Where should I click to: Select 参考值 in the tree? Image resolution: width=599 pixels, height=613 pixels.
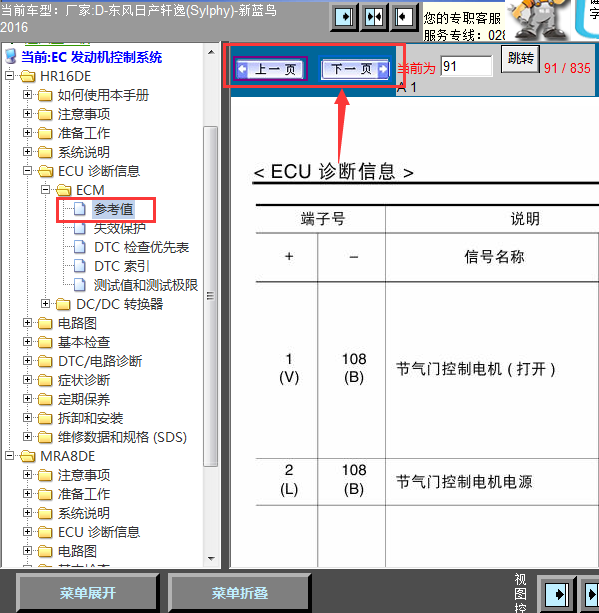point(113,210)
